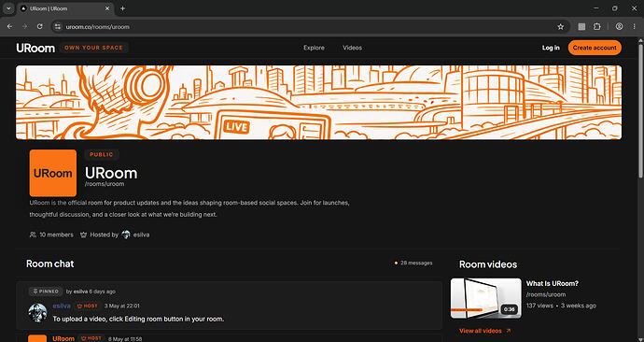Click the square icon beside the bookmark star
Viewport: 644px width, 342px height.
tap(581, 27)
